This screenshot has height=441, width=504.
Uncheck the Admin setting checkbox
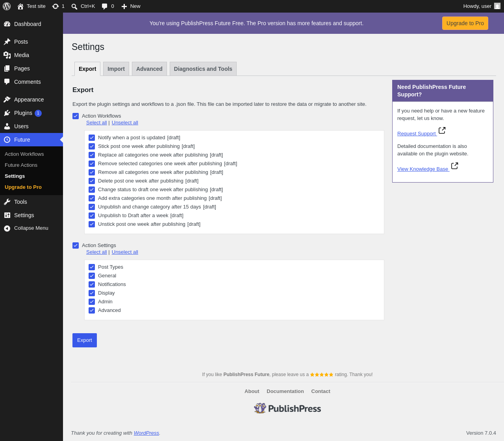[92, 302]
